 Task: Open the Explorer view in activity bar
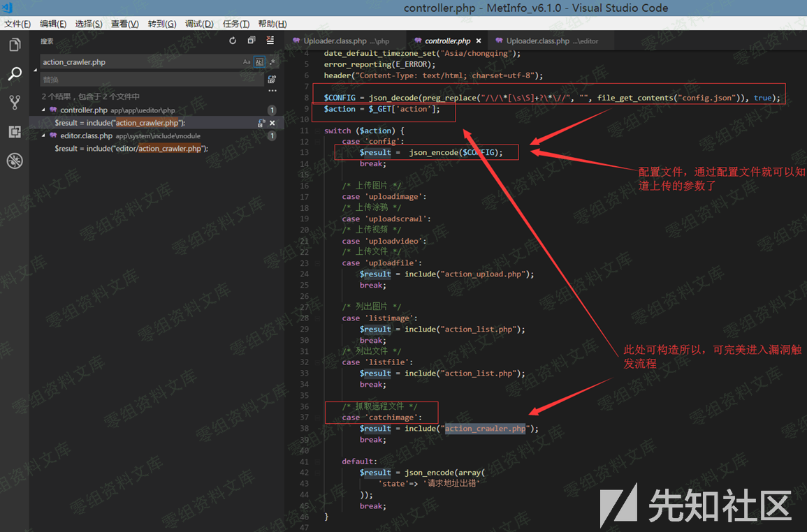click(x=14, y=45)
